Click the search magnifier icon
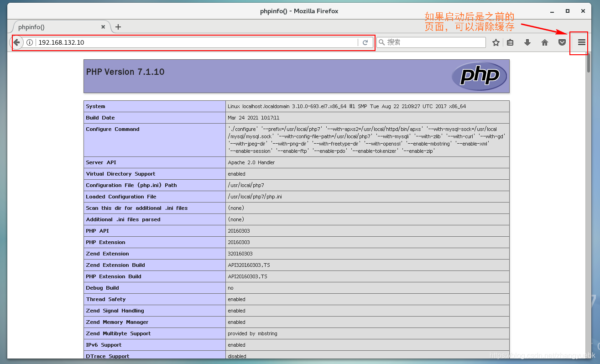This screenshot has height=364, width=600. [x=381, y=42]
